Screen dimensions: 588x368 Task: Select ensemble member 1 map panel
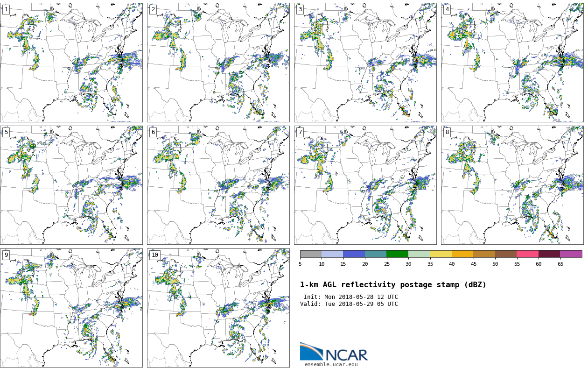click(x=71, y=63)
